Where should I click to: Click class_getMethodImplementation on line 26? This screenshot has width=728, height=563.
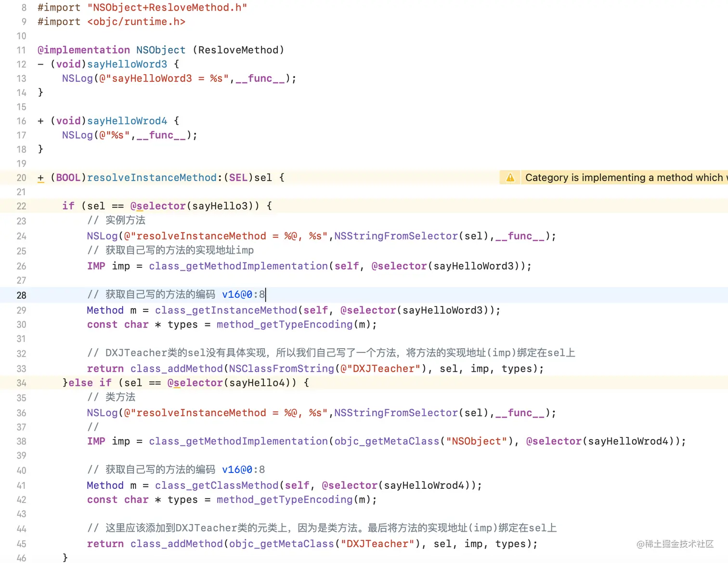point(238,266)
